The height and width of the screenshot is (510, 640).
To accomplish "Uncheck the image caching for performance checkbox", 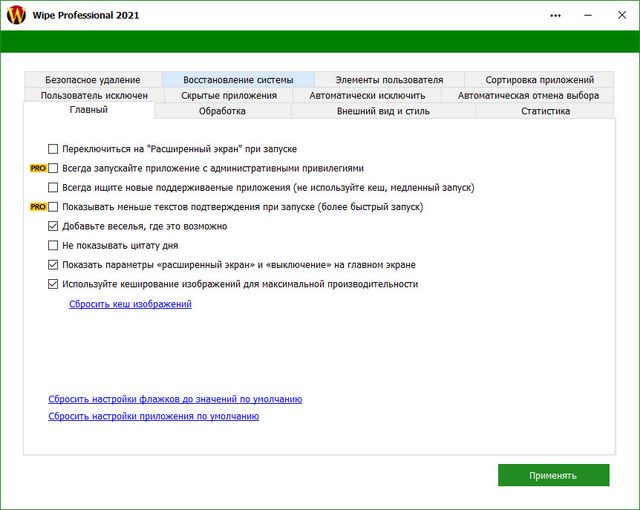I will 54,284.
